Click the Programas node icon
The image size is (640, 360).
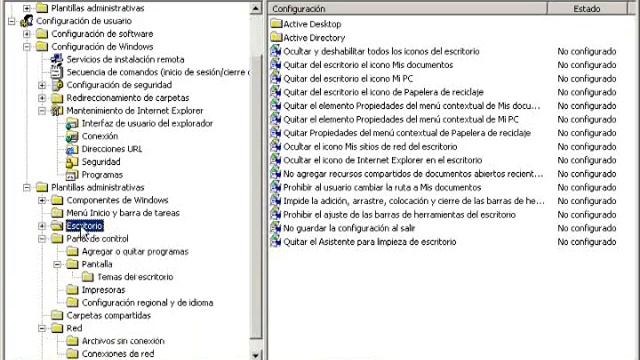click(72, 175)
